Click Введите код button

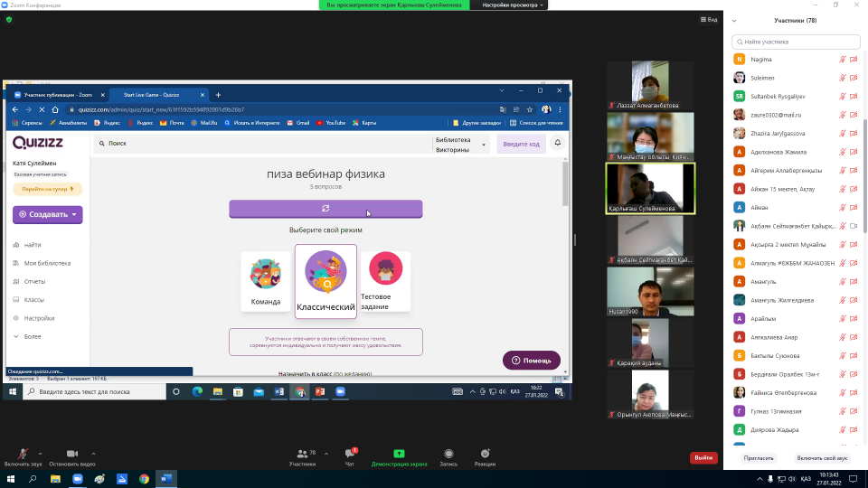521,144
